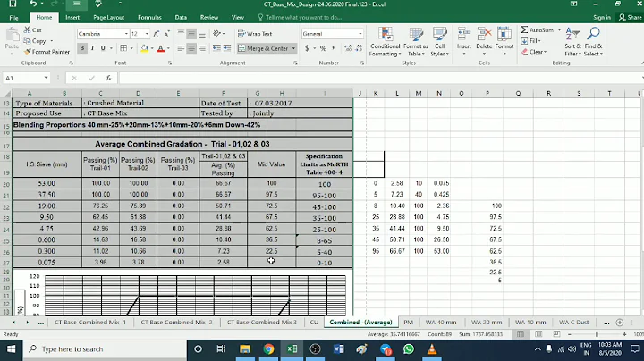Toggle center horizontal alignment

(191, 48)
